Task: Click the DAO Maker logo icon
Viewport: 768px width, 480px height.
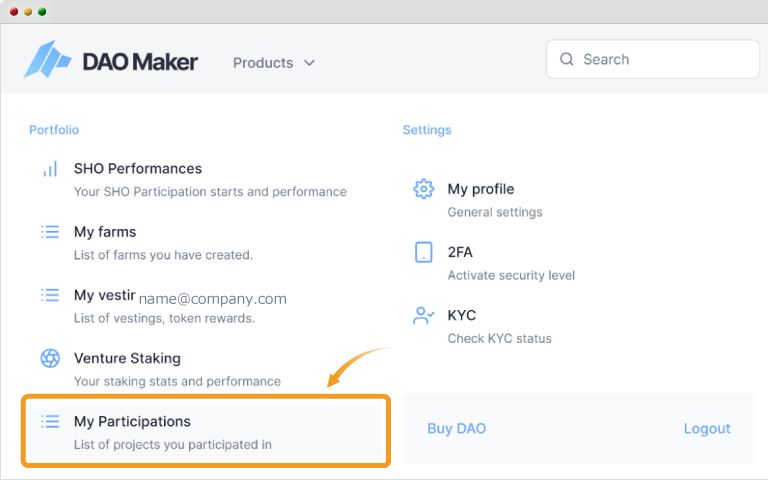Action: click(48, 59)
